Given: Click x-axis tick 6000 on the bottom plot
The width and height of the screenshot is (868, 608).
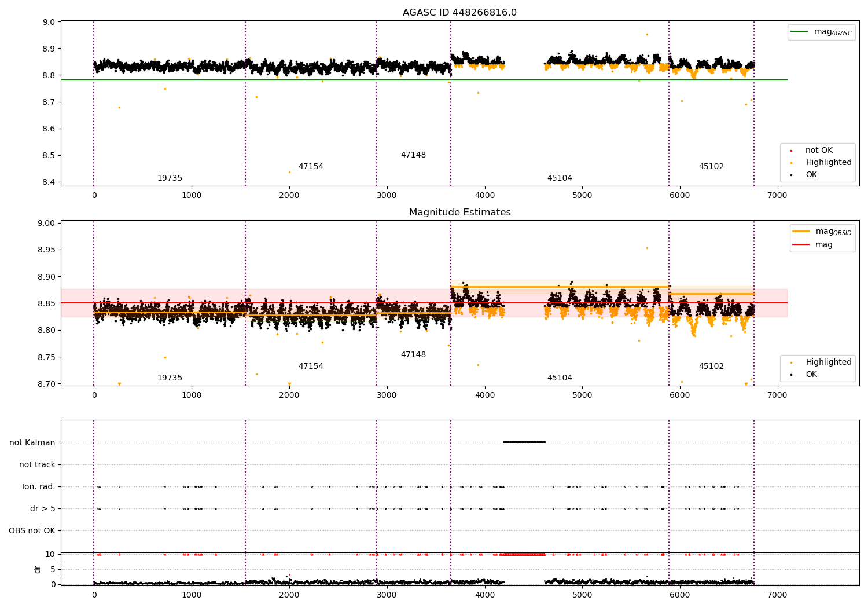Looking at the screenshot, I should (x=680, y=595).
